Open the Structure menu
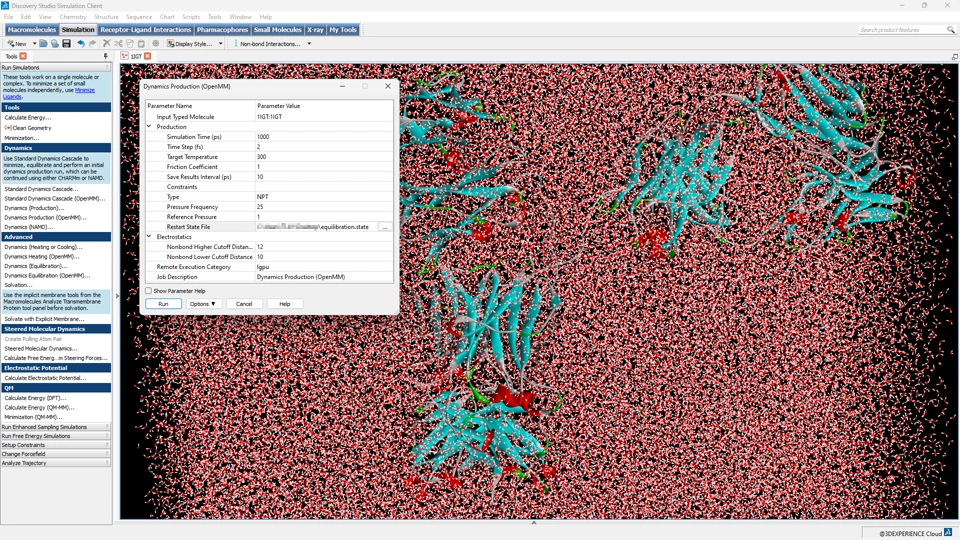The height and width of the screenshot is (540, 960). tap(106, 17)
